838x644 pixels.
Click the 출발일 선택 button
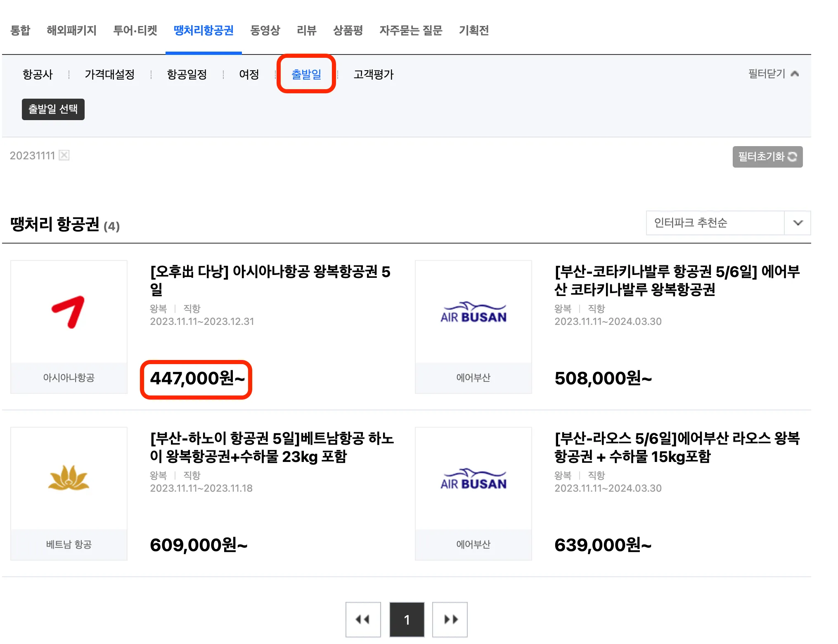[x=53, y=109]
